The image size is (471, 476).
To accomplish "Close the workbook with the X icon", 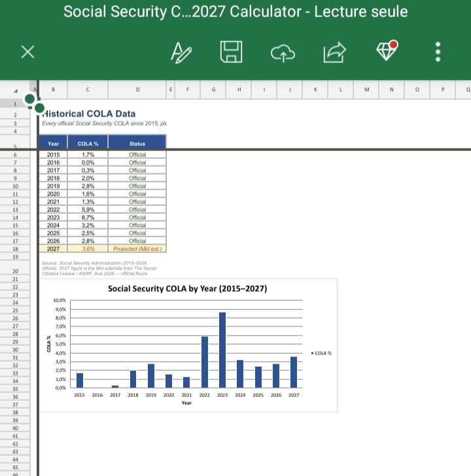I will pyautogui.click(x=27, y=52).
